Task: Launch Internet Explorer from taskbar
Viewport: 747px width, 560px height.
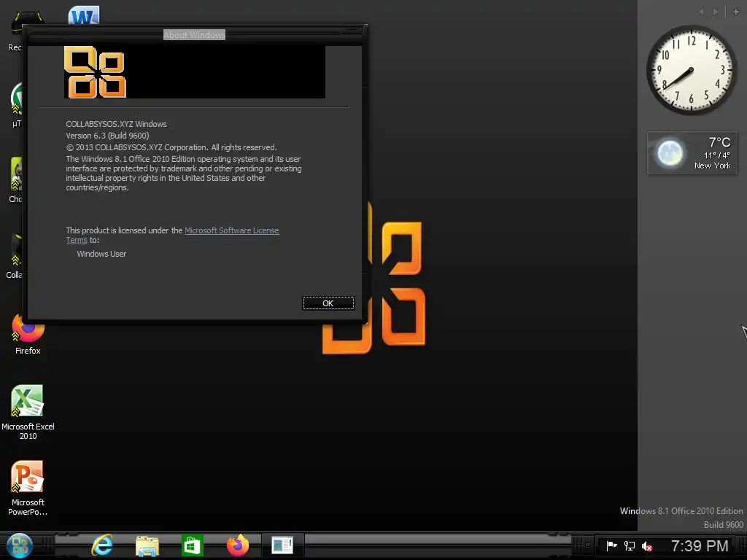Action: [x=102, y=545]
